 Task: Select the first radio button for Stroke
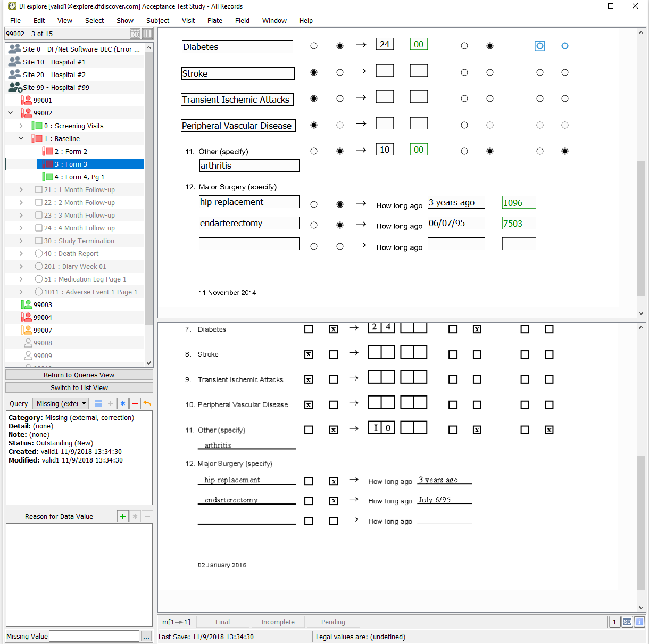pyautogui.click(x=314, y=72)
